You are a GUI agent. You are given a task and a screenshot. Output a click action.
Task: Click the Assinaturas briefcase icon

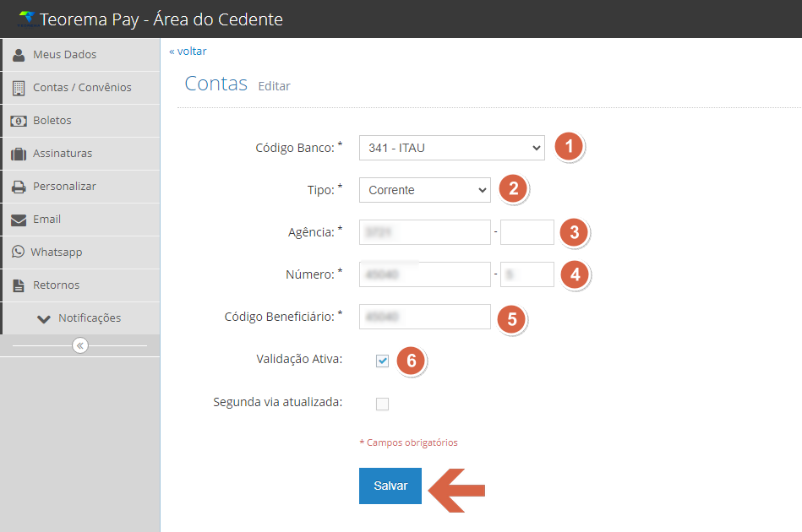(x=19, y=154)
